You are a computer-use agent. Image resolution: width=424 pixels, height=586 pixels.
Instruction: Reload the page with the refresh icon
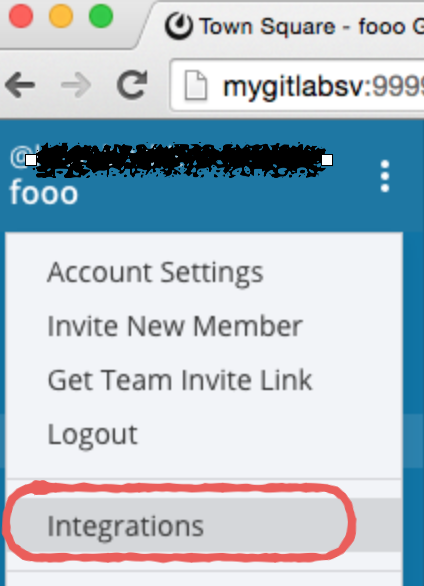(x=132, y=85)
